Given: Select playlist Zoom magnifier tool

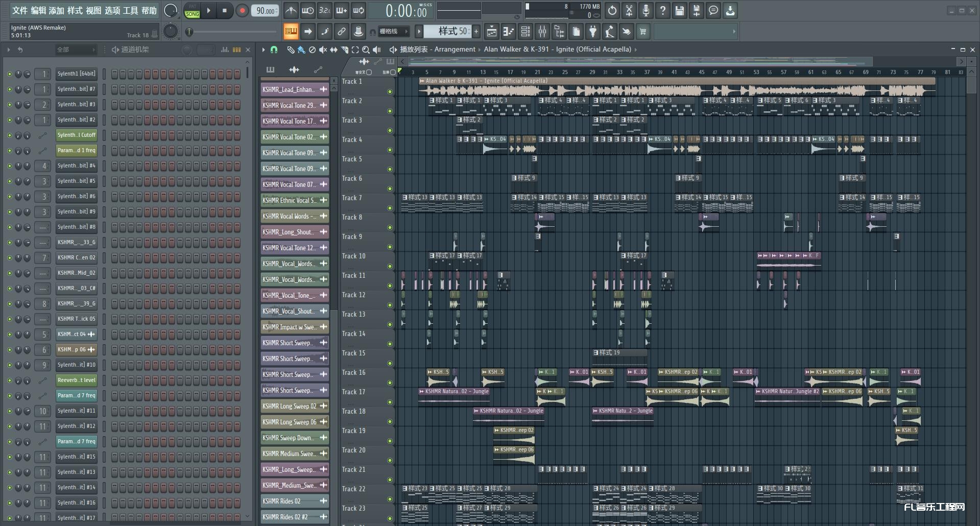Looking at the screenshot, I should pyautogui.click(x=366, y=50).
